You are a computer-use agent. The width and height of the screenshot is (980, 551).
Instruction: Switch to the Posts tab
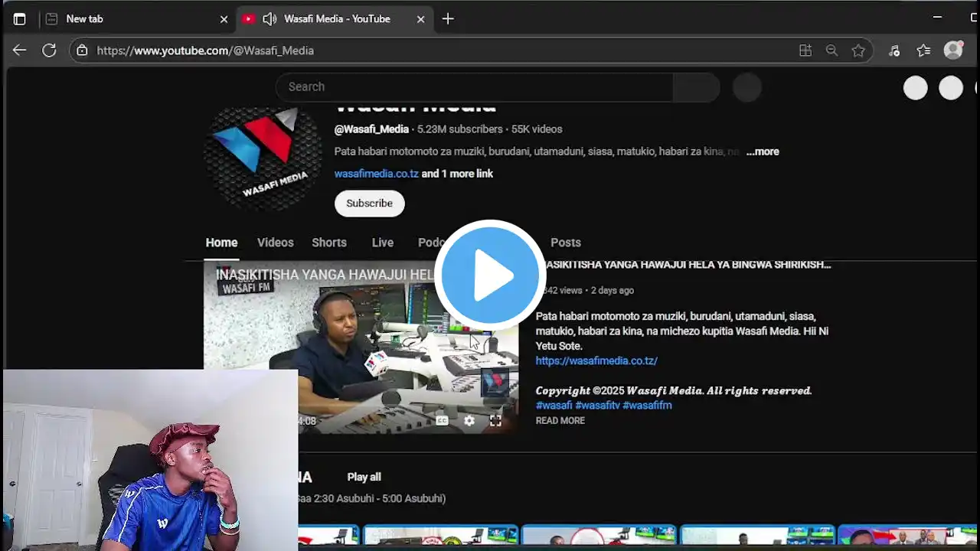pos(566,243)
